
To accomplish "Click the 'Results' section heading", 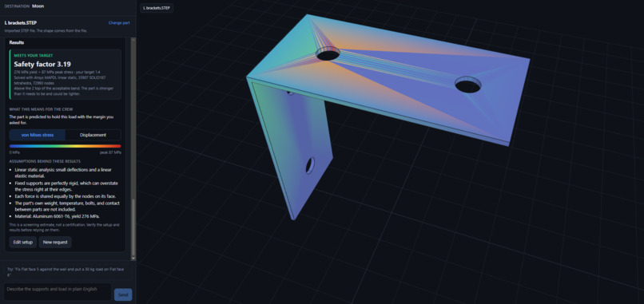I will (17, 42).
